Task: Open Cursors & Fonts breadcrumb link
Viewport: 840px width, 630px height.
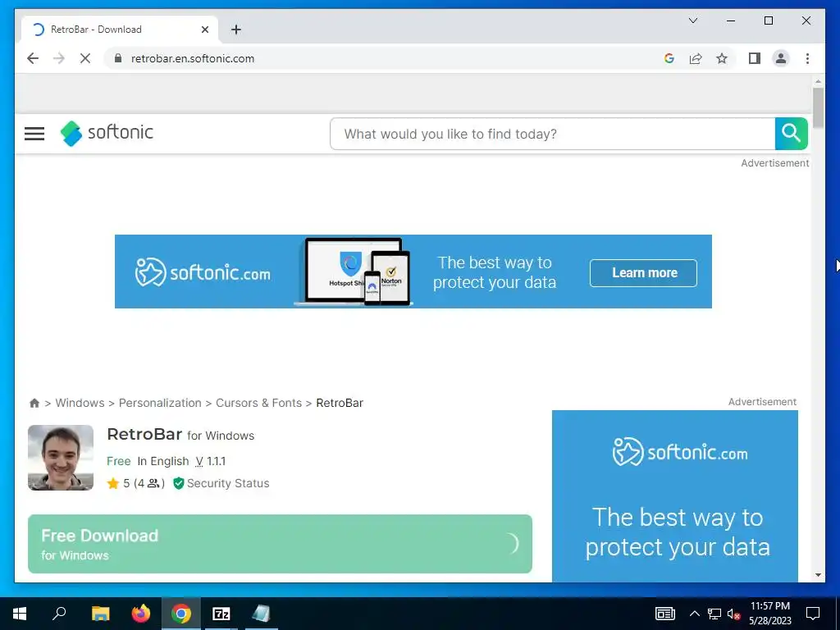Action: click(x=258, y=403)
